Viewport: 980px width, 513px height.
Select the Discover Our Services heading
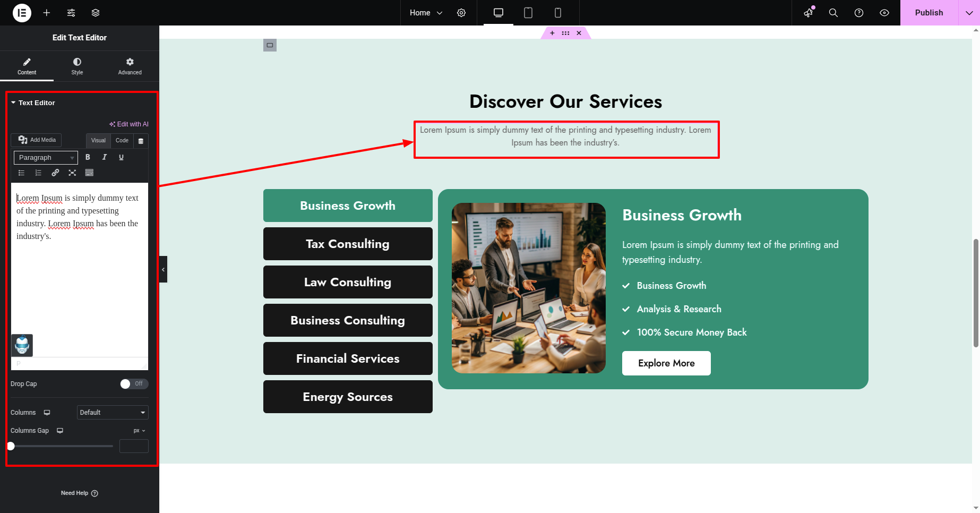click(565, 101)
